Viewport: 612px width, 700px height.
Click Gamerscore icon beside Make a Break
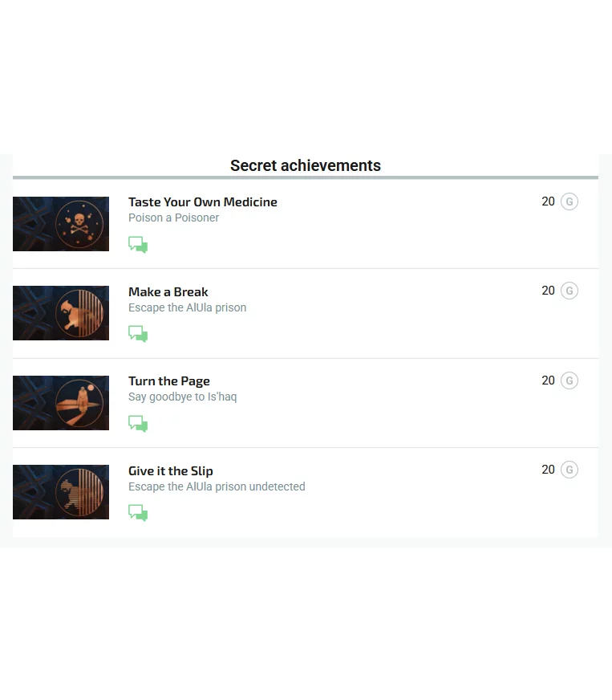[x=569, y=291]
